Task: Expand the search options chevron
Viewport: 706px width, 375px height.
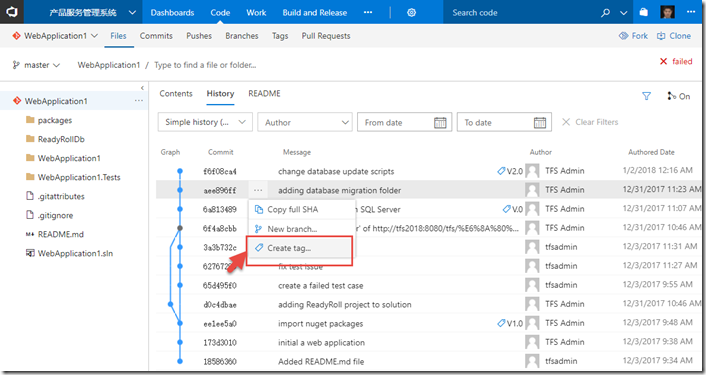Action: [624, 13]
